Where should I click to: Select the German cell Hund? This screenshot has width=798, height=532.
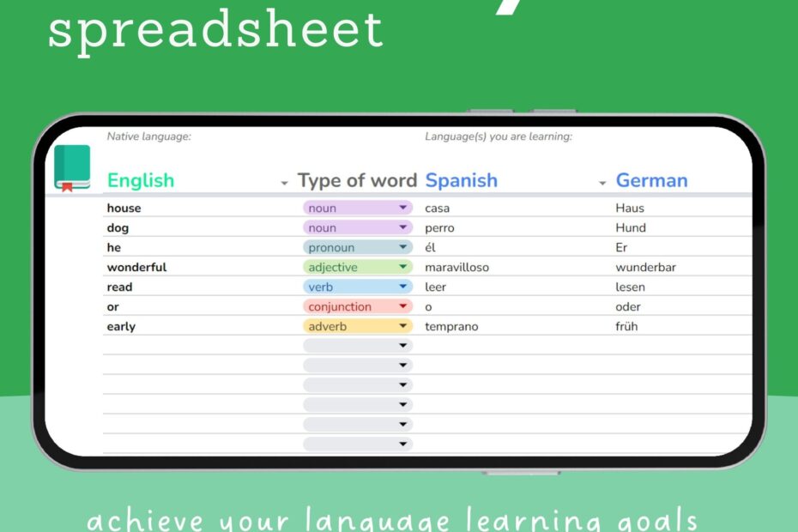click(631, 227)
